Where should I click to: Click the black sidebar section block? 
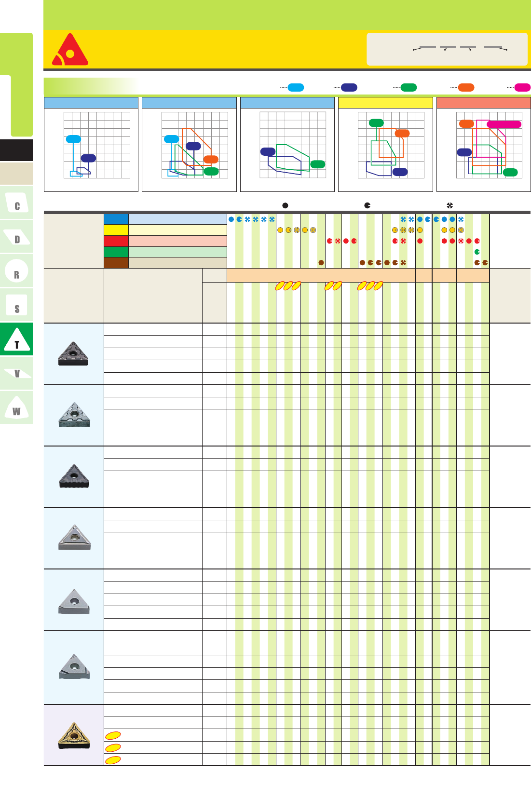pyautogui.click(x=16, y=150)
